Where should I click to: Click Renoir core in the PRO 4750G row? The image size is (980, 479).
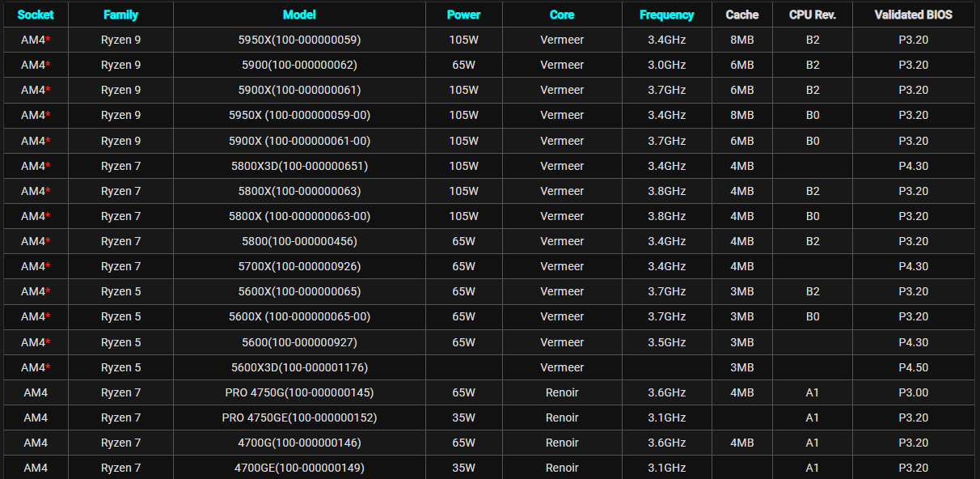(562, 392)
